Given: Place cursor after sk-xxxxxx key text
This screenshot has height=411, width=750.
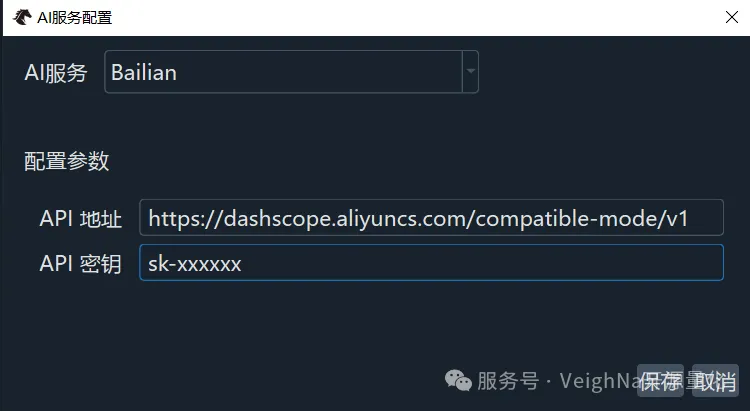Looking at the screenshot, I should (243, 264).
